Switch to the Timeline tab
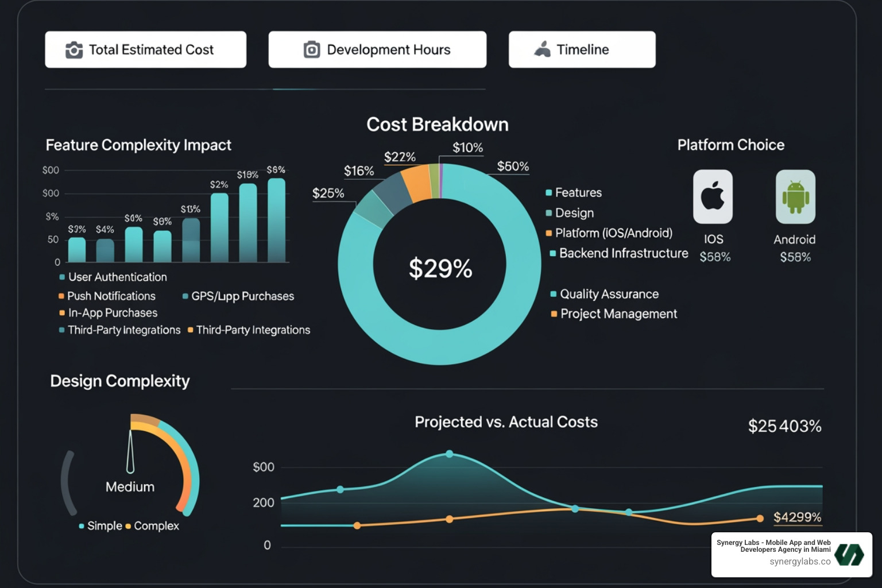This screenshot has width=882, height=588. click(x=582, y=49)
